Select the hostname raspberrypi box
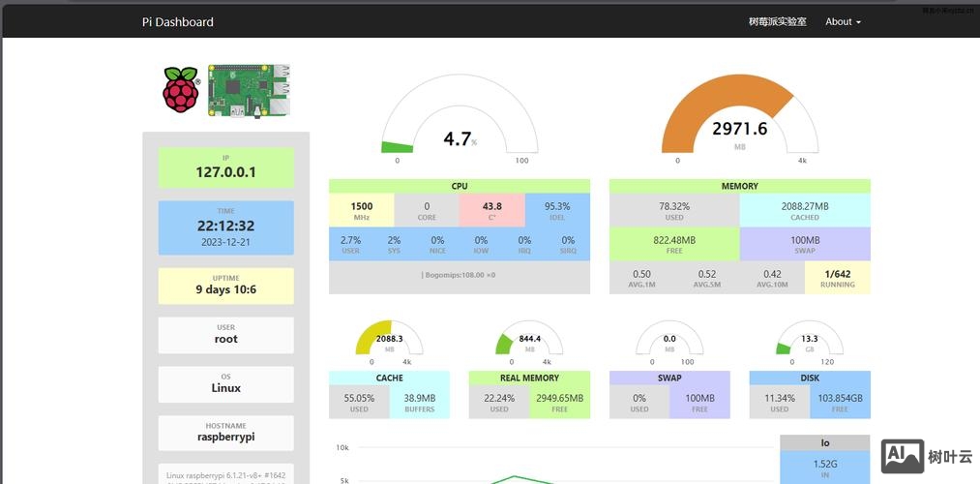 click(225, 433)
